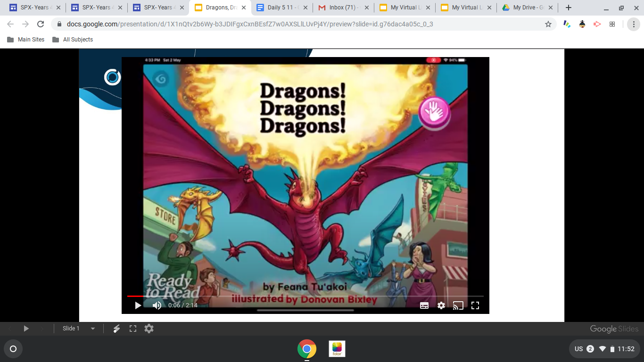Screen dimensions: 644x362
Task: Close the Dragons presentation tab
Action: (244, 8)
